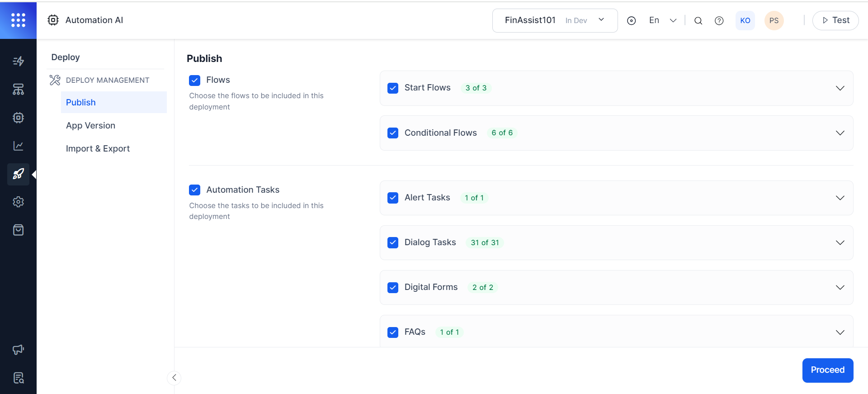Click the Test button

[835, 20]
